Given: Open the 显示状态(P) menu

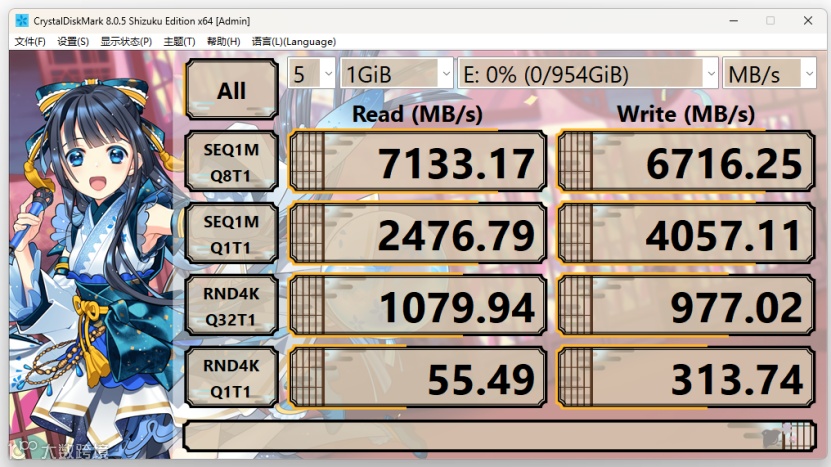Looking at the screenshot, I should (x=126, y=41).
